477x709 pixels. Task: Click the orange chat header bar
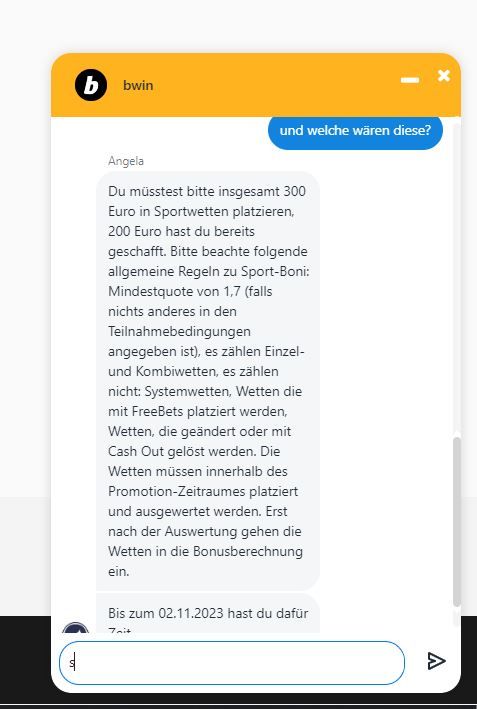256,85
